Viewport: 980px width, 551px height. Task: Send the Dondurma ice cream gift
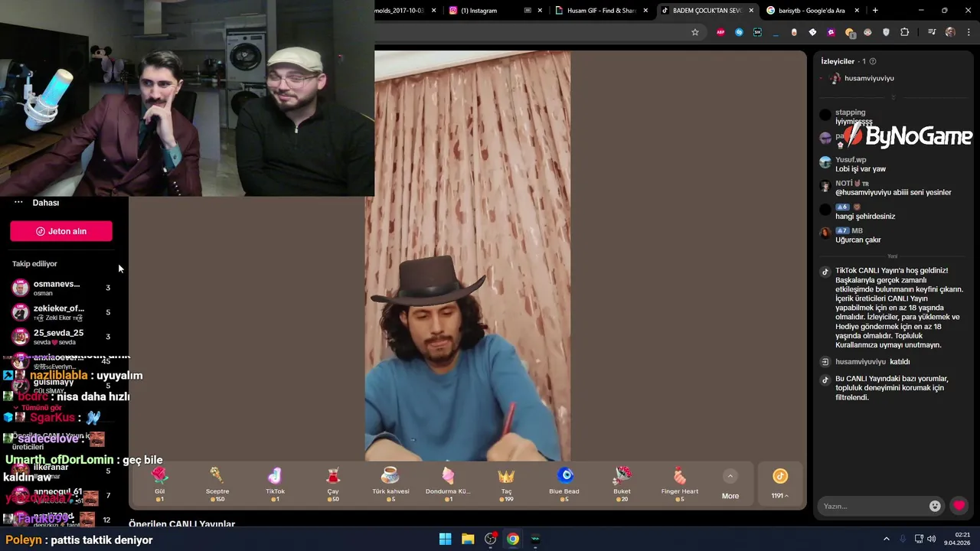[x=448, y=484]
